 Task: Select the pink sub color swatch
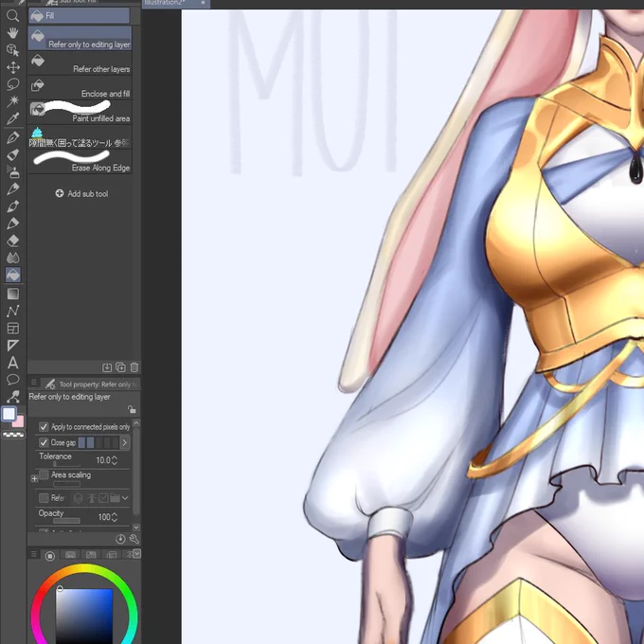(x=19, y=422)
